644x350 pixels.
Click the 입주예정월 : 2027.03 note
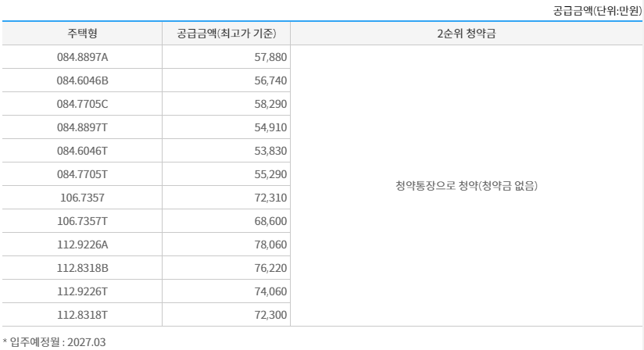(54, 341)
